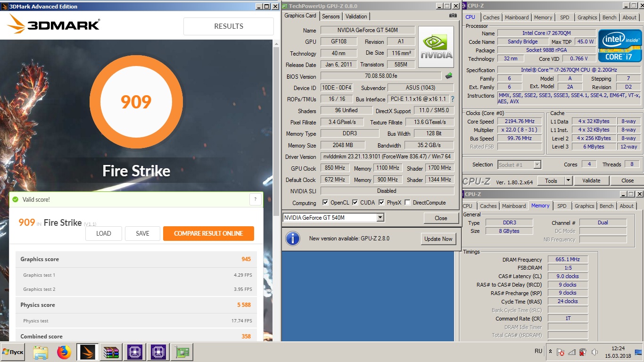Open About tab in CPU-Z window showing memory timings
This screenshot has height=362, width=644.
[x=627, y=206]
